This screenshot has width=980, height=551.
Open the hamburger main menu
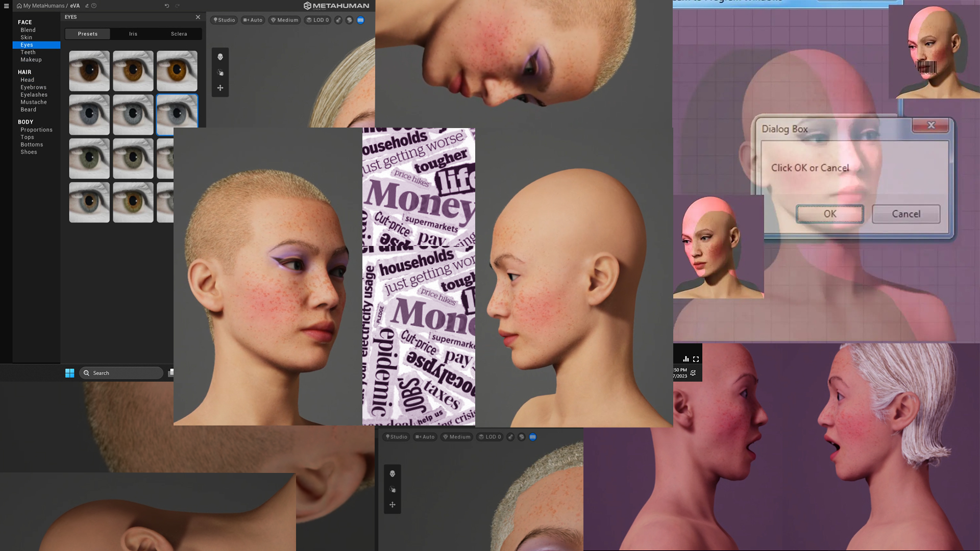(x=6, y=6)
